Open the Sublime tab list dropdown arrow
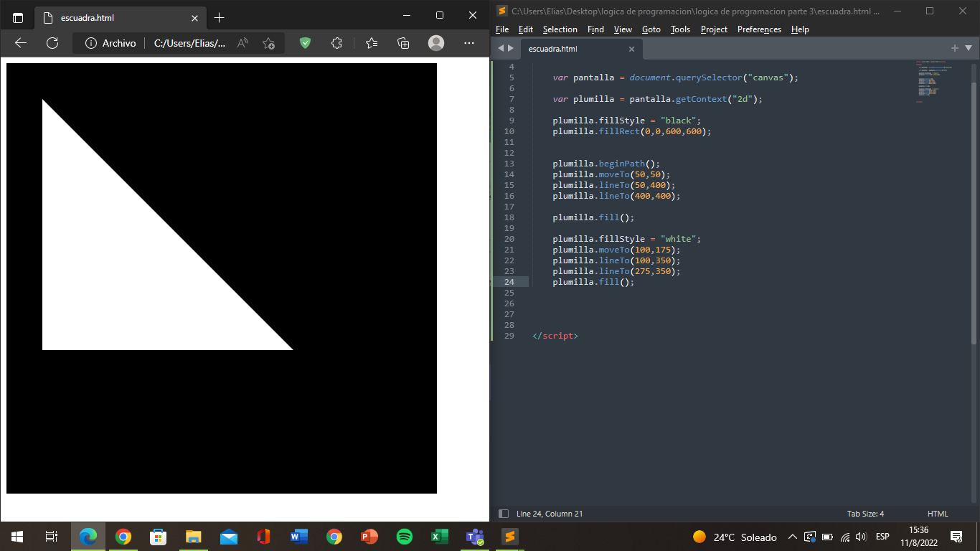The image size is (980, 551). coord(969,48)
